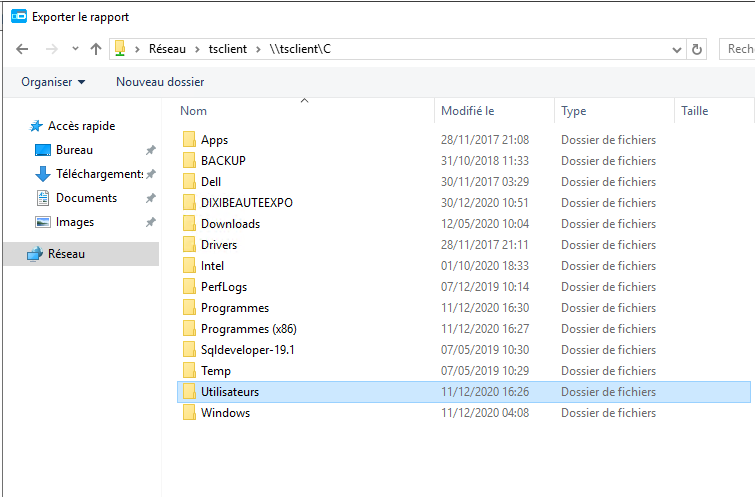Click the Drivers folder icon

click(x=189, y=245)
